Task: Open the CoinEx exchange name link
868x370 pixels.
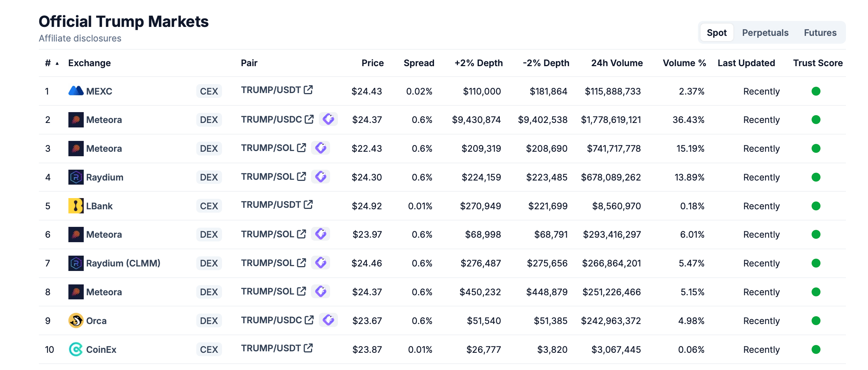Action: coord(101,349)
